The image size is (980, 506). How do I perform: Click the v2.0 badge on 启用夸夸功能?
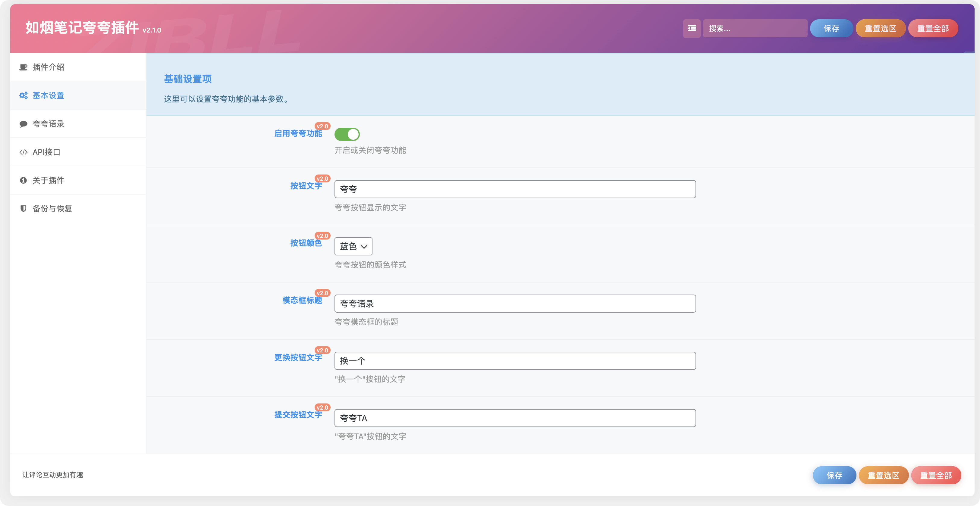pyautogui.click(x=322, y=126)
